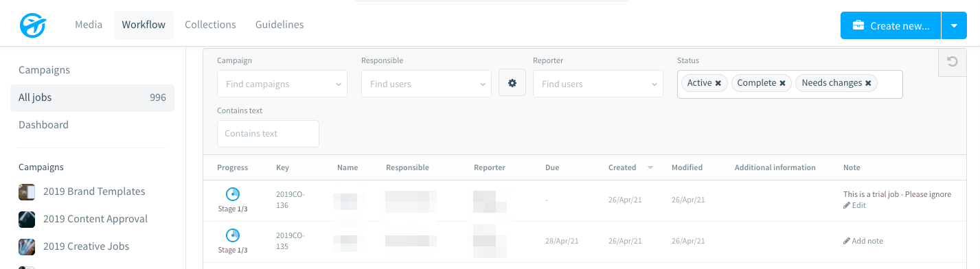Viewport: 980px width, 269px height.
Task: Open job key 2019CO-135
Action: (290, 241)
